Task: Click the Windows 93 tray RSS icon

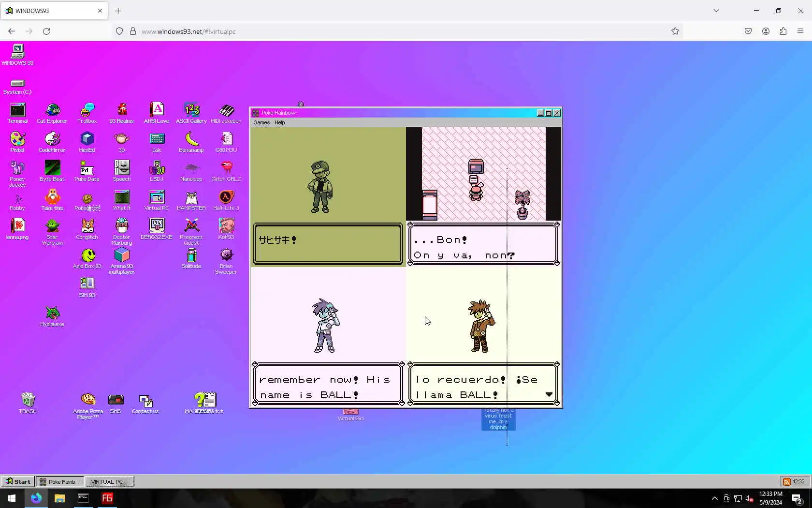Action: tap(786, 481)
